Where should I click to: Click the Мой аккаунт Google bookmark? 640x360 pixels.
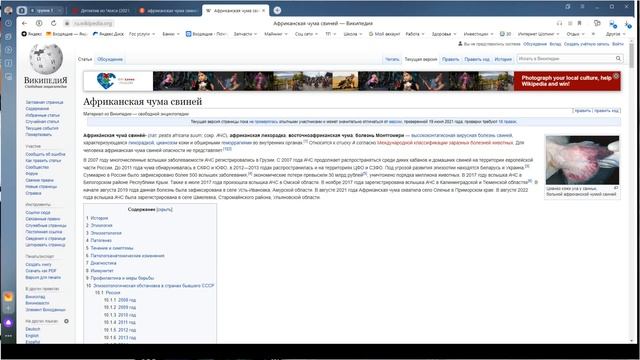[384, 34]
